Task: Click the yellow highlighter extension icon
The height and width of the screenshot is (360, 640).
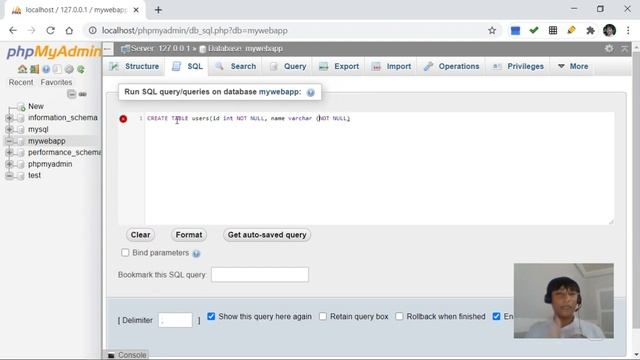Action: [571, 30]
